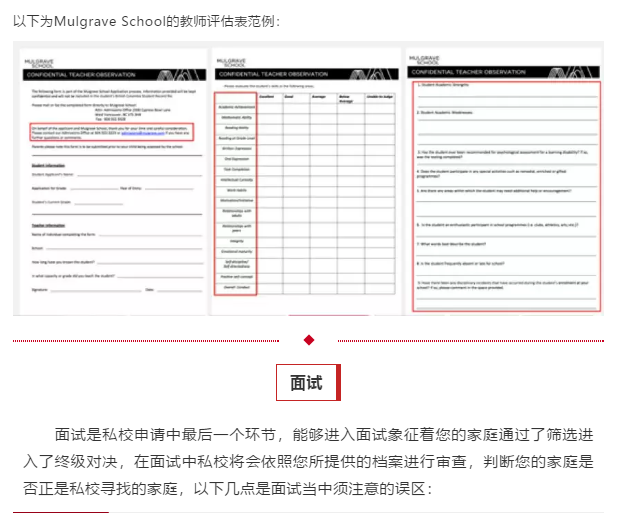Image resolution: width=618 pixels, height=513 pixels.
Task: Click Mulgrave School logo on the left form page
Action: 41,62
